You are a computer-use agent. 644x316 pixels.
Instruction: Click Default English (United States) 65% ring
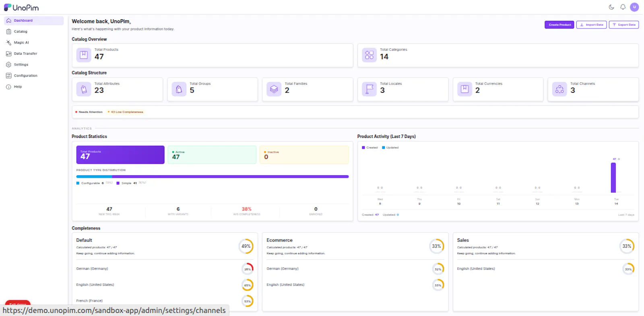point(248,285)
